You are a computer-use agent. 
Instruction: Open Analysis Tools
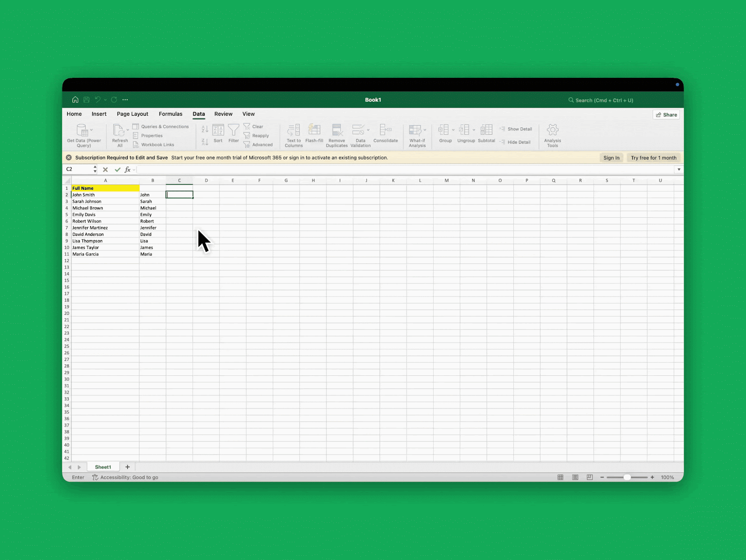tap(552, 135)
